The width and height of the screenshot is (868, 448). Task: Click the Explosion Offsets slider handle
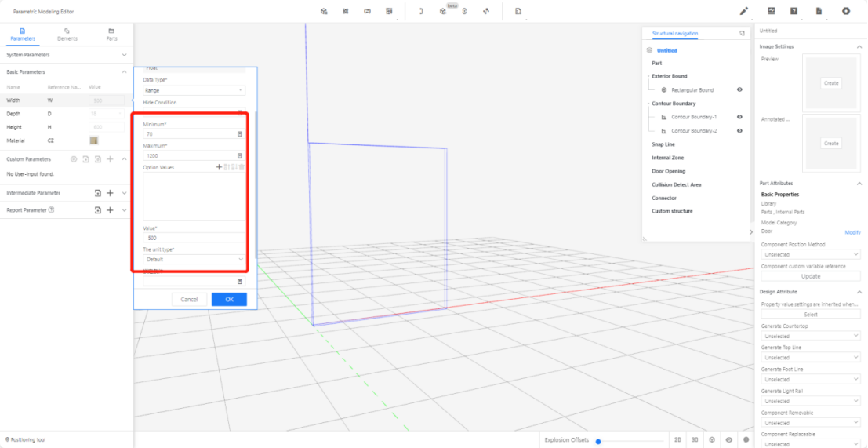click(x=598, y=441)
